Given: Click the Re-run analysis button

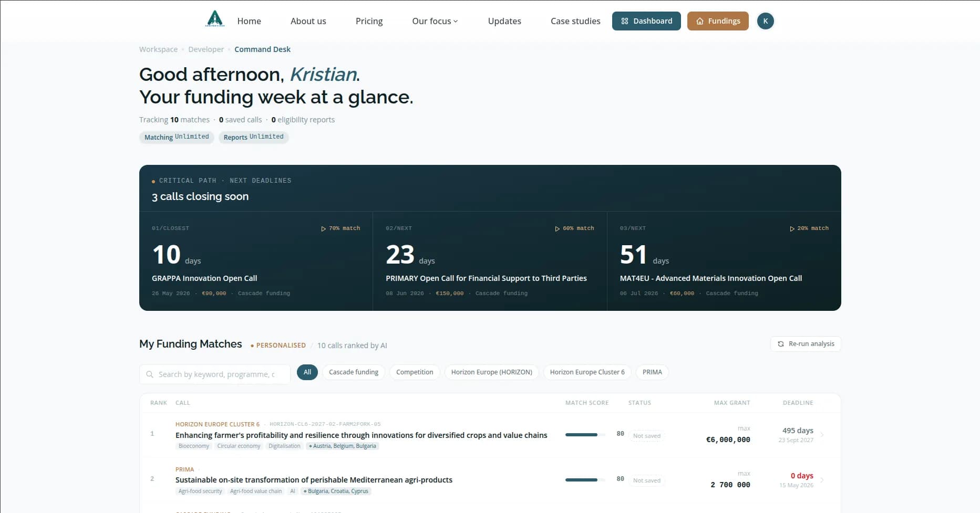Looking at the screenshot, I should coord(806,344).
